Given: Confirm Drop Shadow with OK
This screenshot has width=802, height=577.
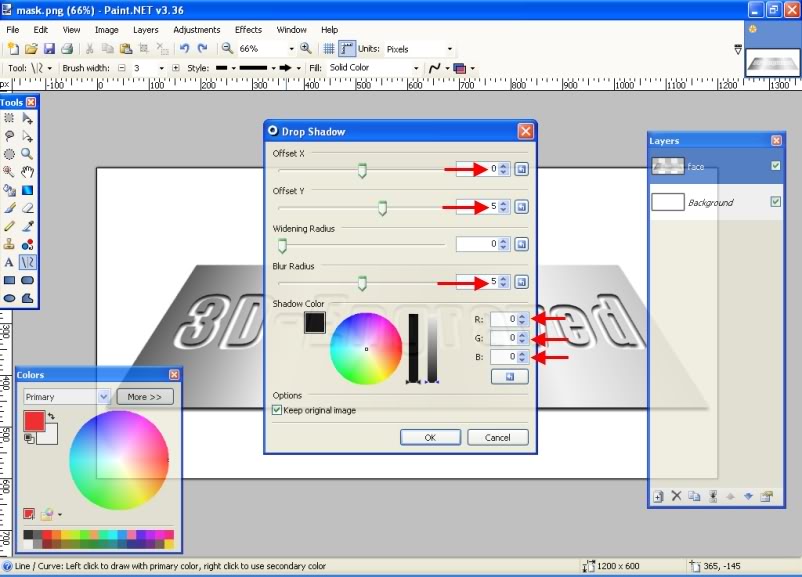Looking at the screenshot, I should [430, 437].
